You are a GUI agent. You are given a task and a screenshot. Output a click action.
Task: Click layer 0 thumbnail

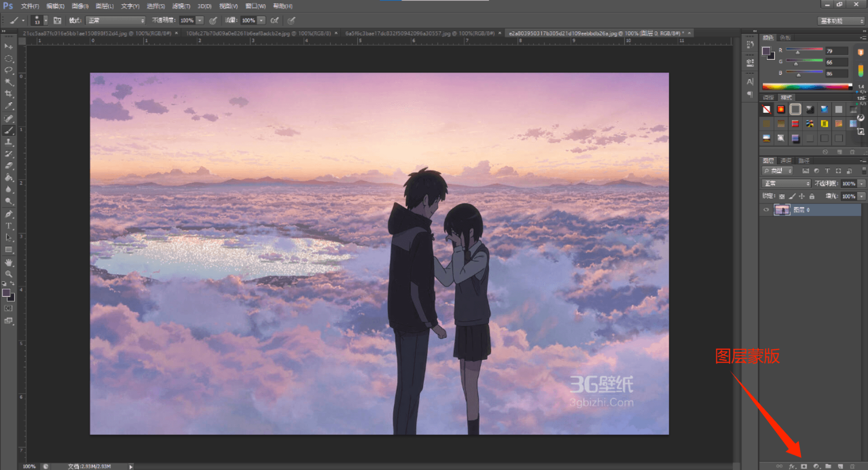click(782, 209)
